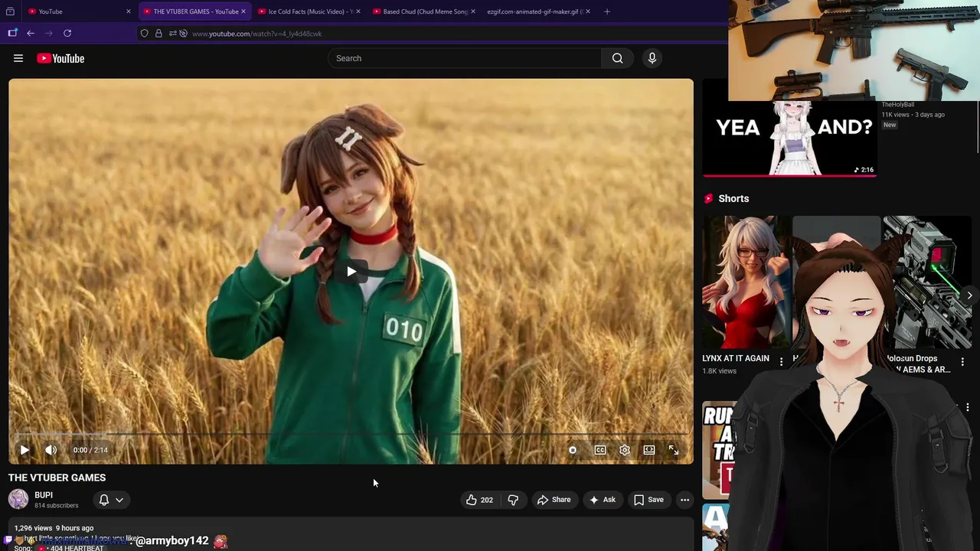Toggle the autoplay switch in the player
Image resolution: width=980 pixels, height=551 pixels.
click(573, 450)
